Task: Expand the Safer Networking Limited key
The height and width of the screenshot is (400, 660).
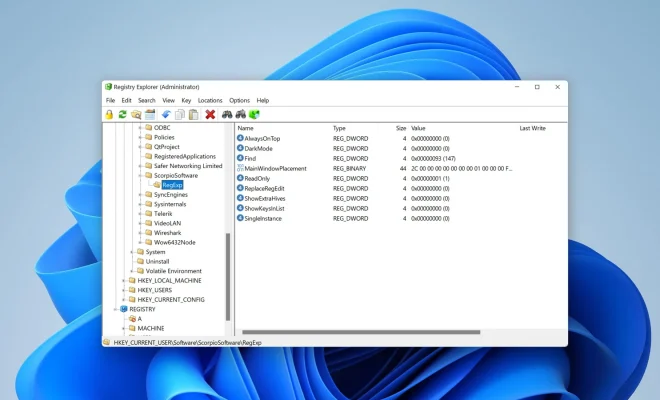Action: coord(140,166)
